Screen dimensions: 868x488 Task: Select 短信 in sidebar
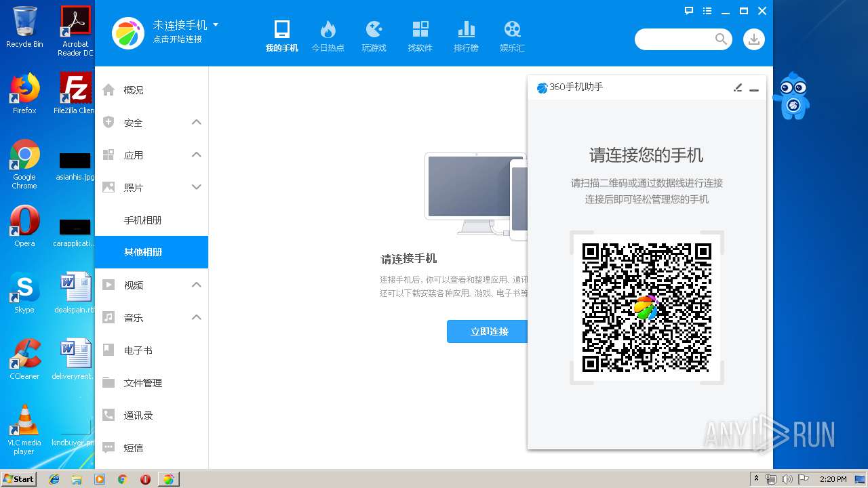pyautogui.click(x=151, y=448)
